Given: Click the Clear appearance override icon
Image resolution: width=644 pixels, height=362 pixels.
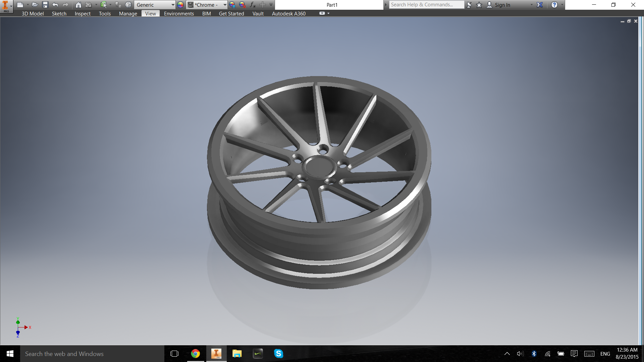Looking at the screenshot, I should coord(242,5).
